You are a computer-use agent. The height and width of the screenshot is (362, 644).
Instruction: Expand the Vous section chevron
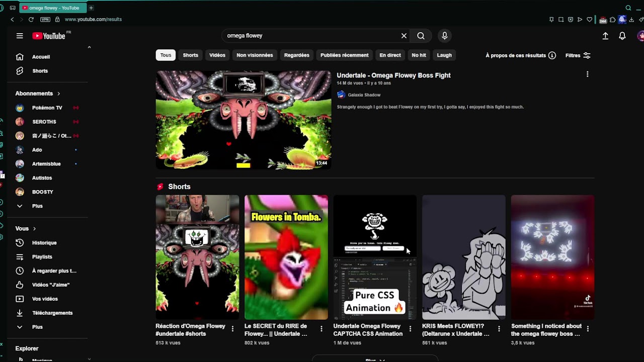34,229
